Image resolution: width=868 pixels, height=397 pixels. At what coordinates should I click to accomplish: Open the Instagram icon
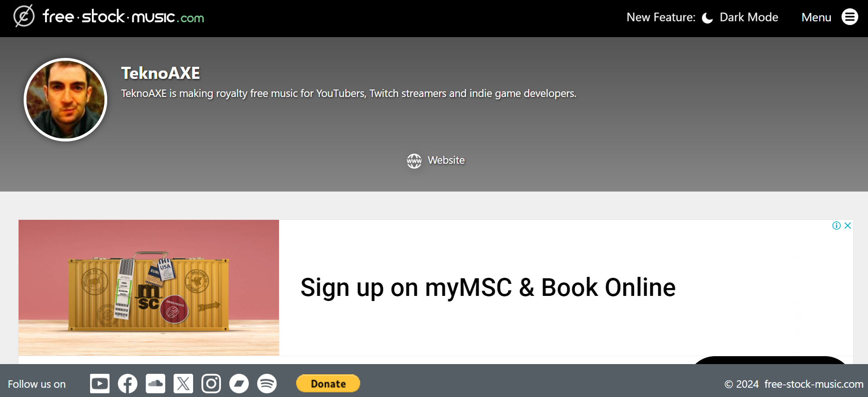[211, 384]
